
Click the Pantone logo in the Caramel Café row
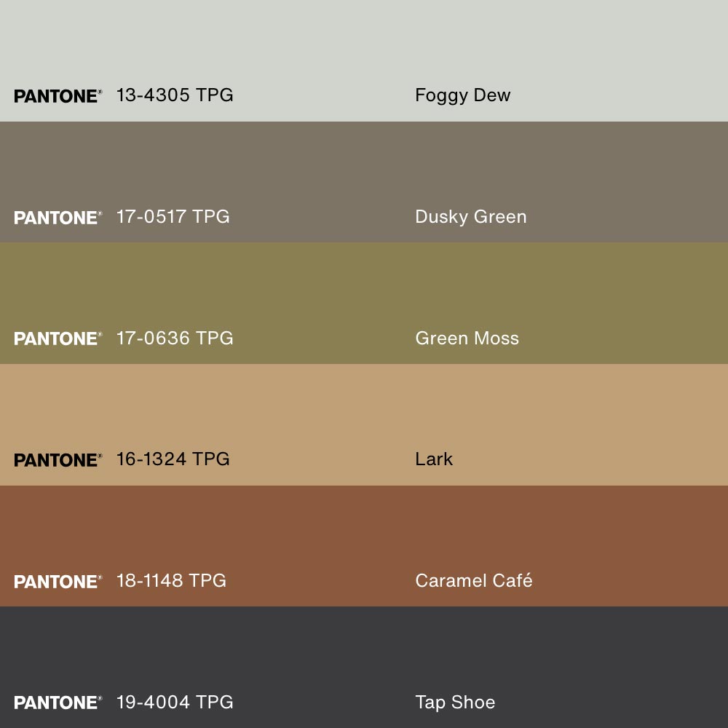click(x=58, y=582)
